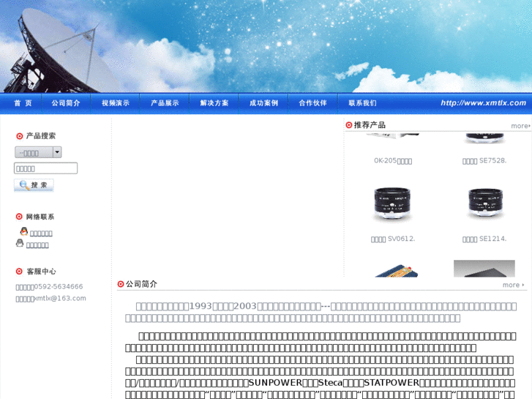This screenshot has width=532, height=399.
Task: Click the SV0612 product name link
Action: point(393,239)
